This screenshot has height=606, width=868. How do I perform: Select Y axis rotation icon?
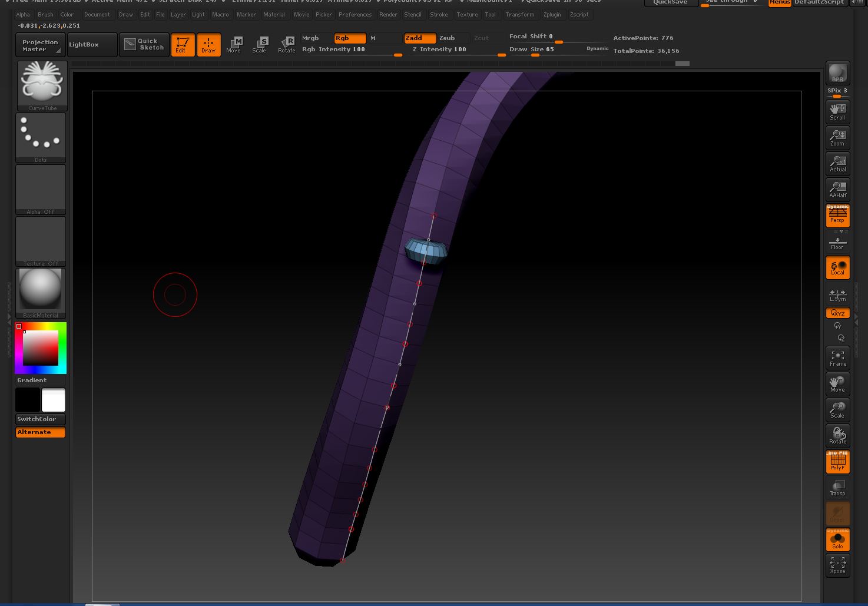tap(837, 326)
